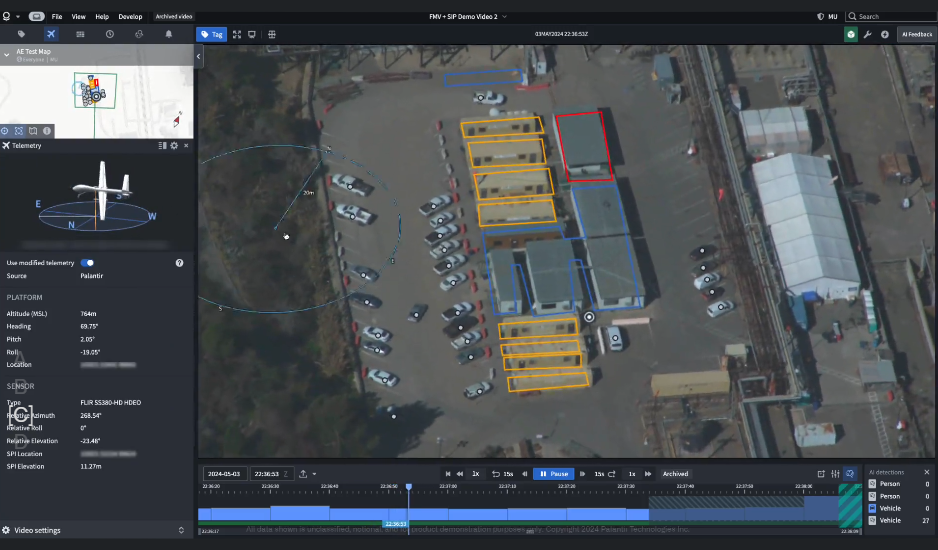Click the 2024-05-03 date field
The width and height of the screenshot is (938, 550).
pyautogui.click(x=224, y=474)
